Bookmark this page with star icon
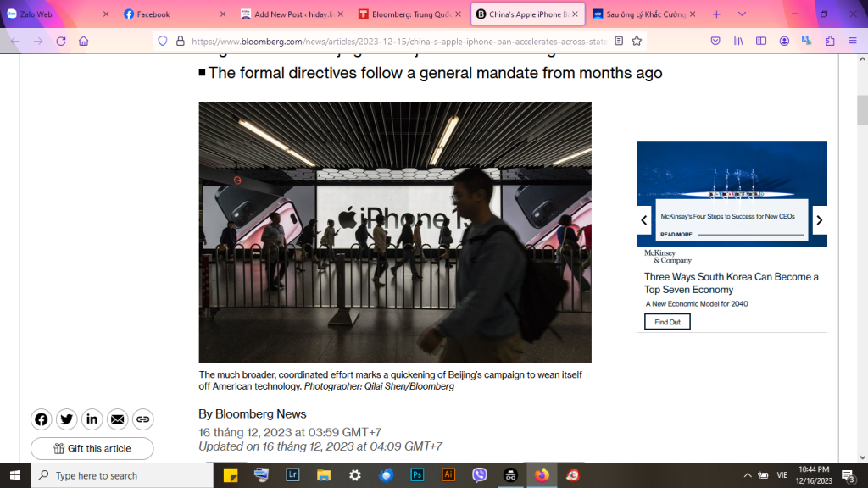The width and height of the screenshot is (868, 488). pyautogui.click(x=637, y=41)
